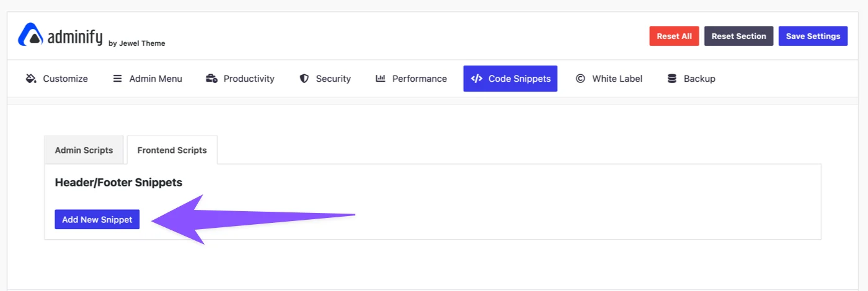Click the Security shield icon
Viewport: 868px width, 291px height.
click(304, 79)
